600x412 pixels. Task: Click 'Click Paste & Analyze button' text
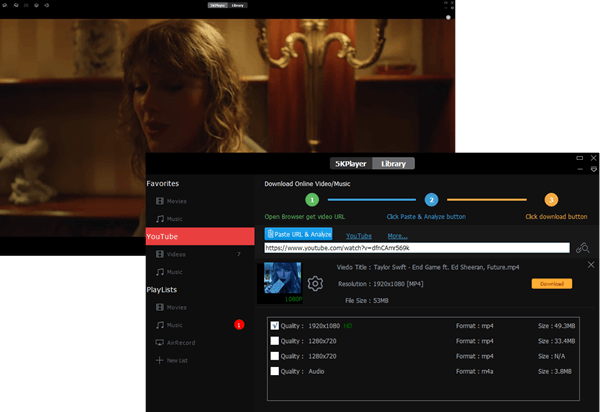(426, 217)
